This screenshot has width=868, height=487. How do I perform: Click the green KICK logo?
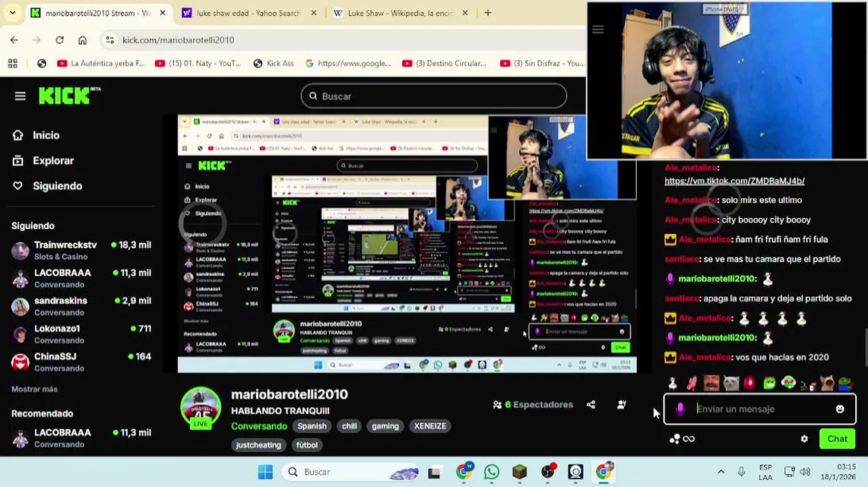click(69, 96)
